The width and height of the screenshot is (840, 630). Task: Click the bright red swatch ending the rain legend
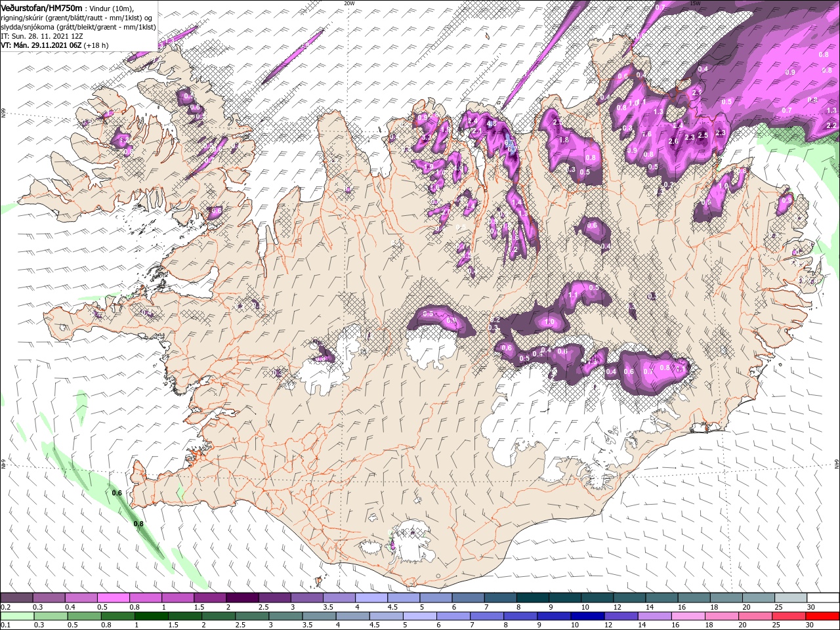coord(823,616)
